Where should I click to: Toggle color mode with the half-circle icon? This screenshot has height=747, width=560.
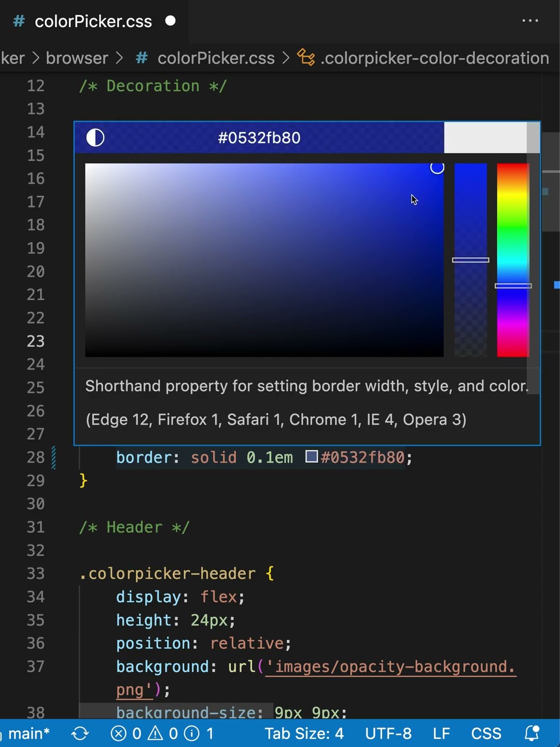(95, 137)
